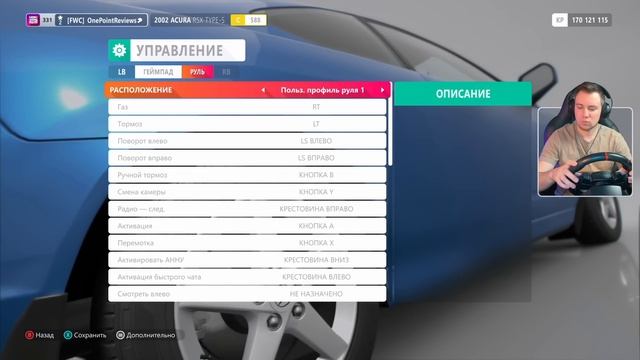Select the РАСПОЛОЖЕНИЕ header row
The image size is (640, 360).
247,90
